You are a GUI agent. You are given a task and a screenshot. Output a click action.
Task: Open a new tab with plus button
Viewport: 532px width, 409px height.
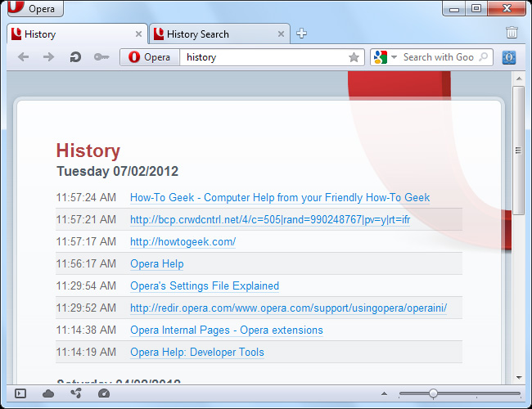(301, 34)
